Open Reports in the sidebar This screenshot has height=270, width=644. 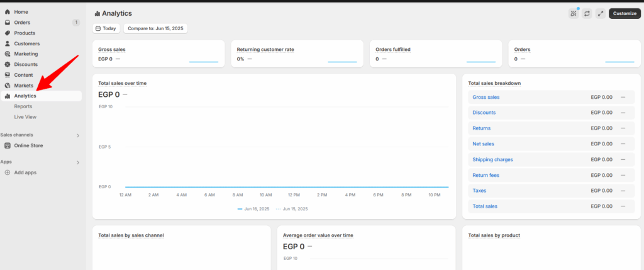click(23, 106)
